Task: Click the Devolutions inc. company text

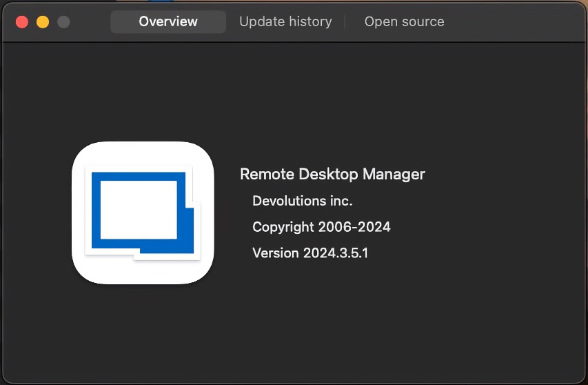Action: pyautogui.click(x=302, y=201)
